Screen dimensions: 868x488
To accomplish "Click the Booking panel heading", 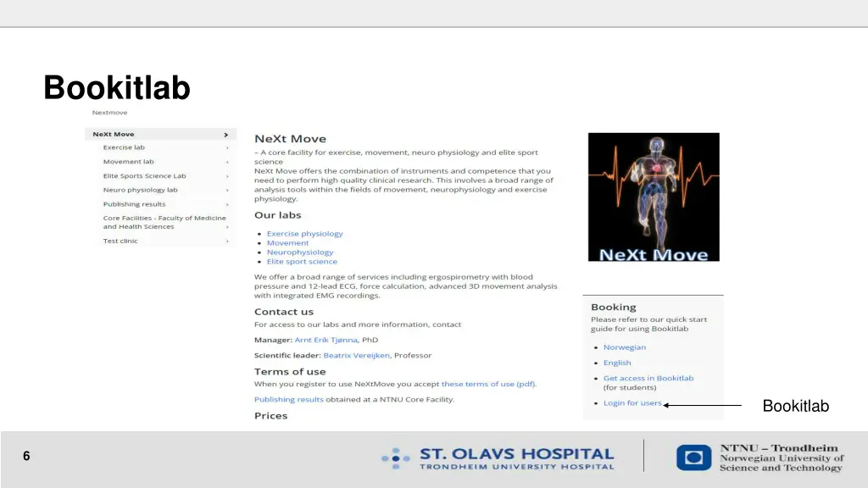I will pyautogui.click(x=614, y=307).
